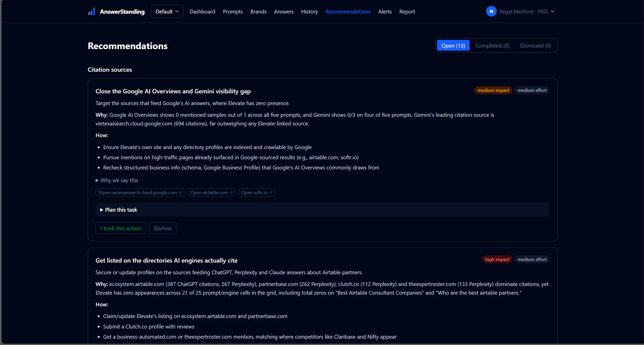The image size is (644, 345).
Task: Click the 'Citation sources' section heading
Action: point(110,69)
